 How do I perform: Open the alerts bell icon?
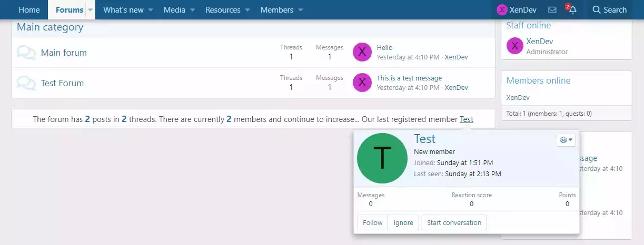(x=572, y=10)
